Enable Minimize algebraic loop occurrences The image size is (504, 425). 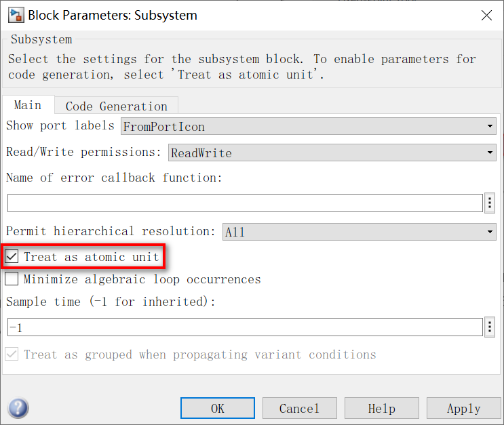(x=12, y=279)
